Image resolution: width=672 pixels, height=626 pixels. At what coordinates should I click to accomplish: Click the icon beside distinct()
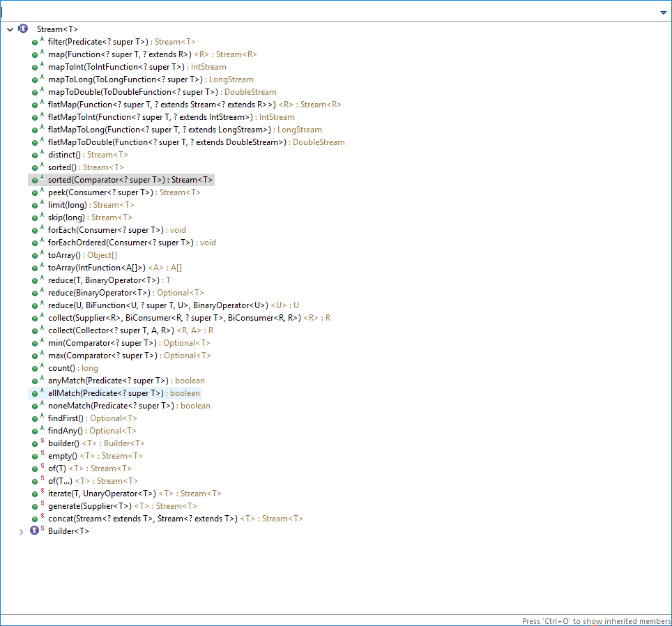point(35,155)
